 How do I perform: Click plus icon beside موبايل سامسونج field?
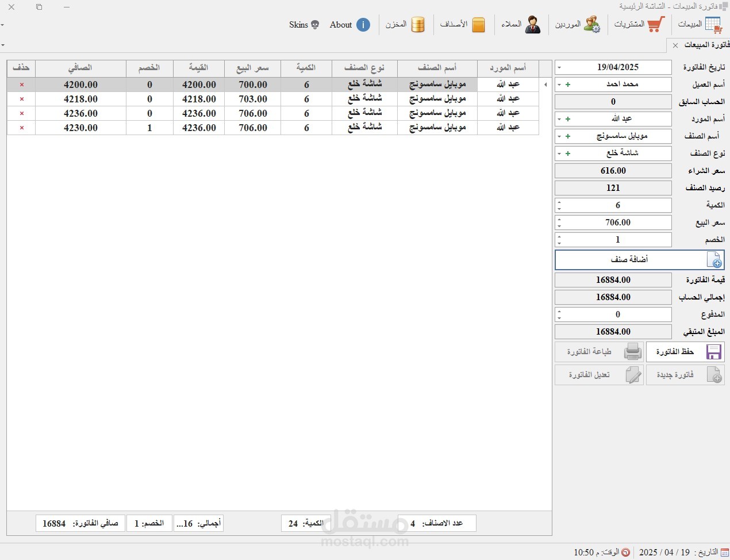pos(568,136)
